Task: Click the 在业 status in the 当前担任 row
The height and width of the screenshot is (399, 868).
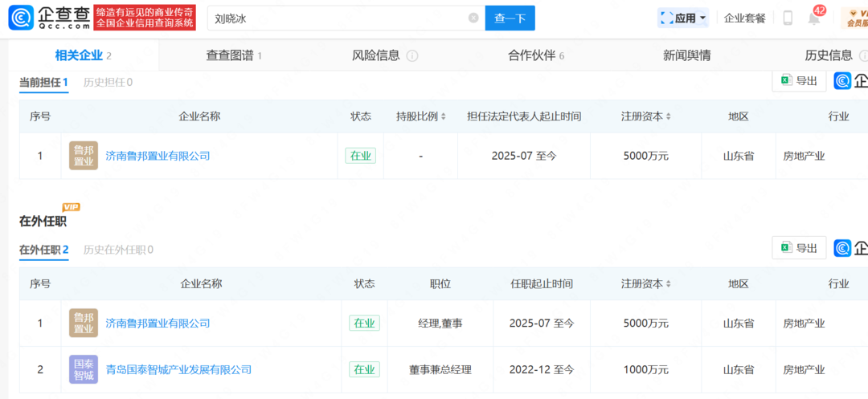Action: 360,156
